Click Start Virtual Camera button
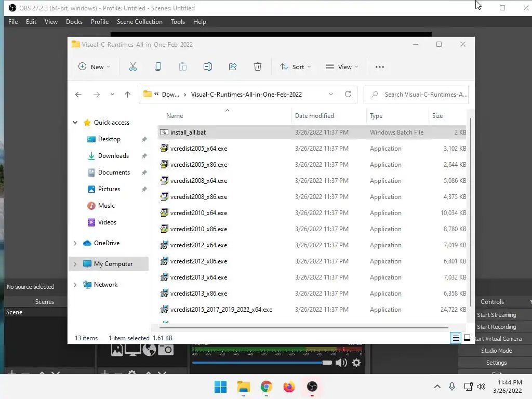The image size is (532, 399). (498, 339)
